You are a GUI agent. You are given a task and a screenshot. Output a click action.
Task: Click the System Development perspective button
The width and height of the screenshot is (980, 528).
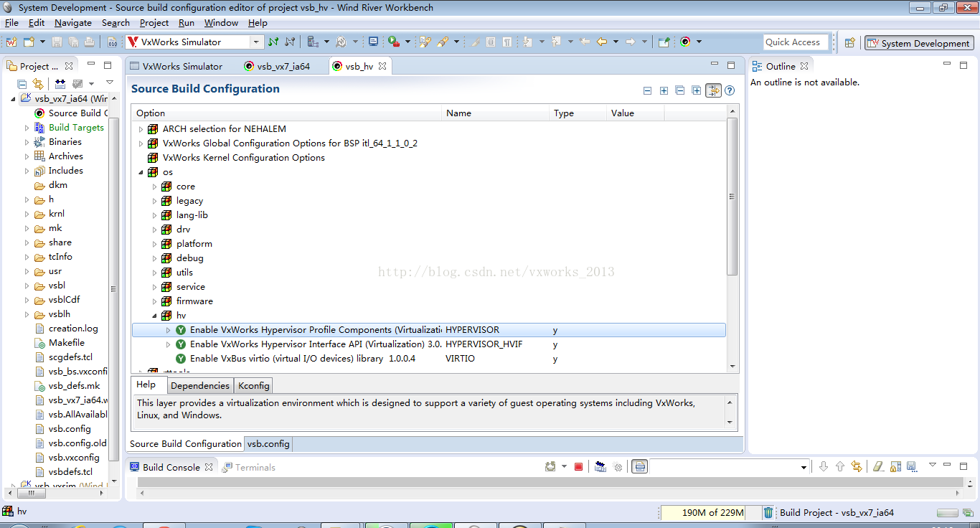(x=918, y=43)
